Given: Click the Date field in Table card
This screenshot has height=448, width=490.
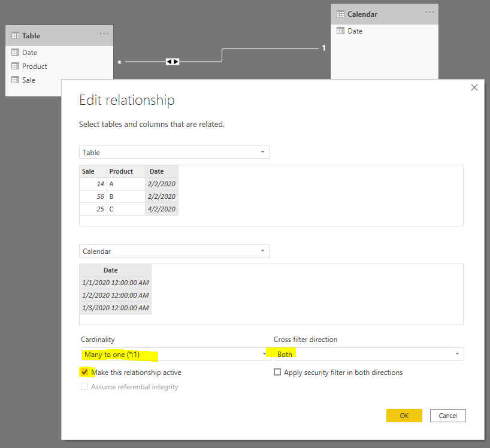Looking at the screenshot, I should [x=29, y=53].
